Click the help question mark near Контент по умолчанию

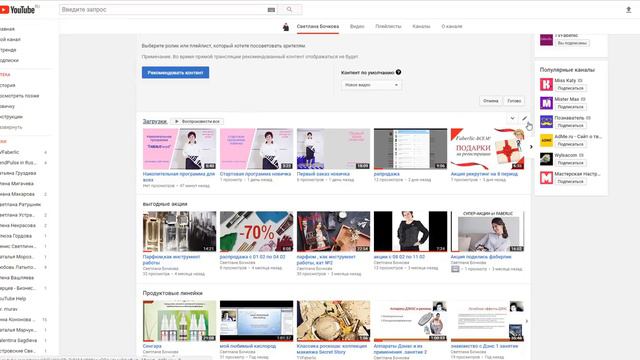398,72
